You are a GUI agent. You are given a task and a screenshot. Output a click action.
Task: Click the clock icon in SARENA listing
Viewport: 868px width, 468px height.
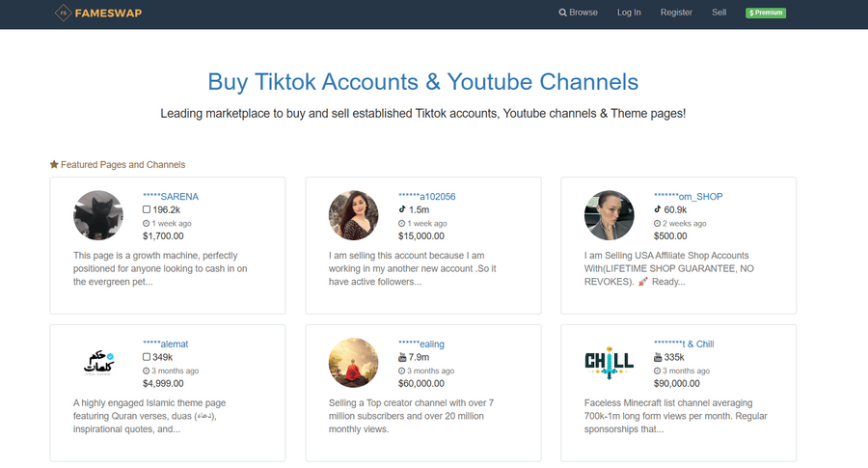(x=147, y=223)
